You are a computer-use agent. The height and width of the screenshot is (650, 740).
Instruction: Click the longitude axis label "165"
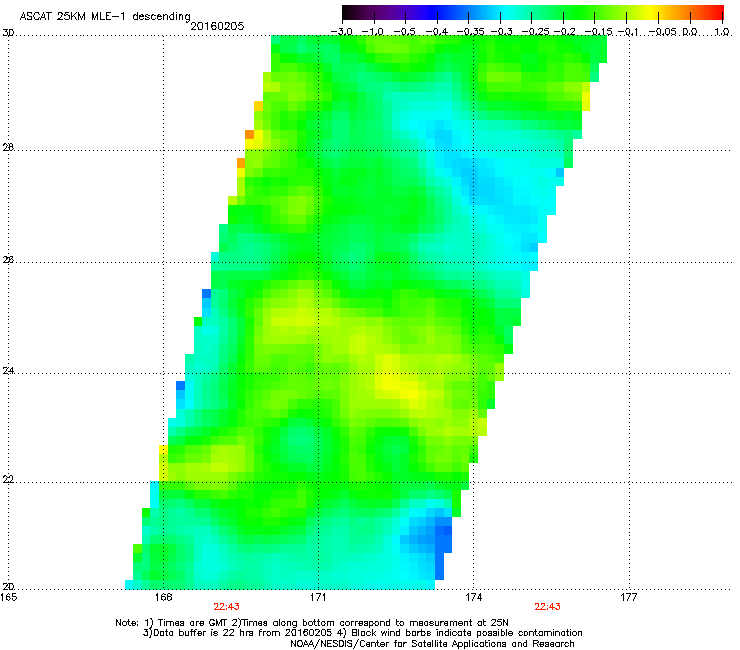8,597
